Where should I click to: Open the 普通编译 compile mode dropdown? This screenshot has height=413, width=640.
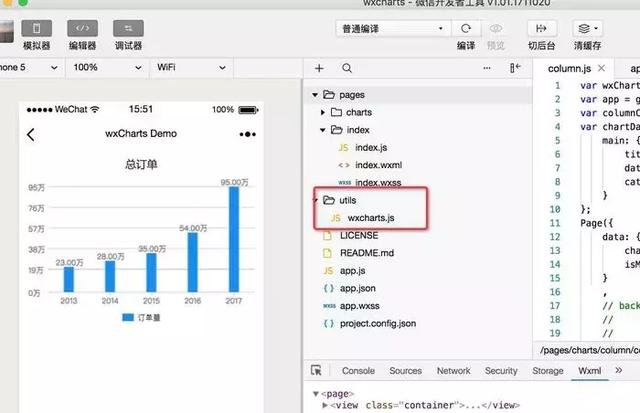tap(393, 29)
